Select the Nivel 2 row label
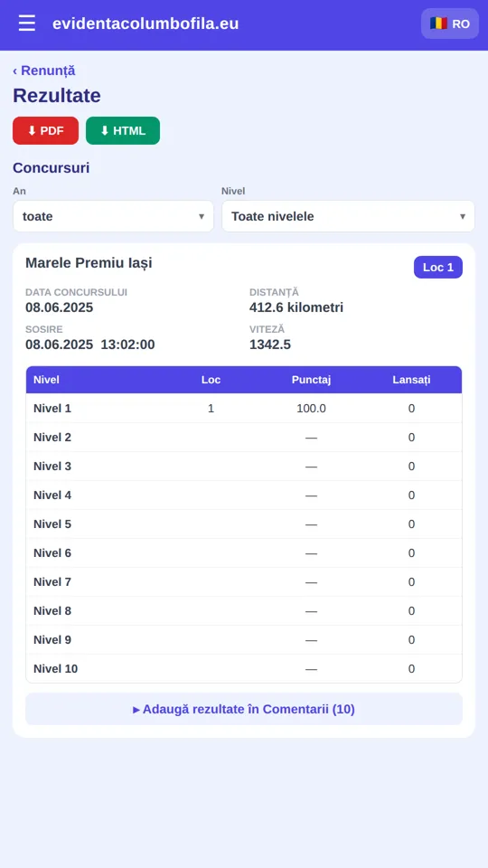Viewport: 488px width, 868px height. tap(52, 438)
